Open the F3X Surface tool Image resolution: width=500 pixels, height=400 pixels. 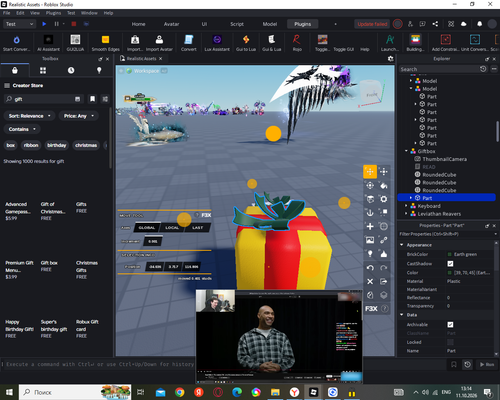[370, 199]
